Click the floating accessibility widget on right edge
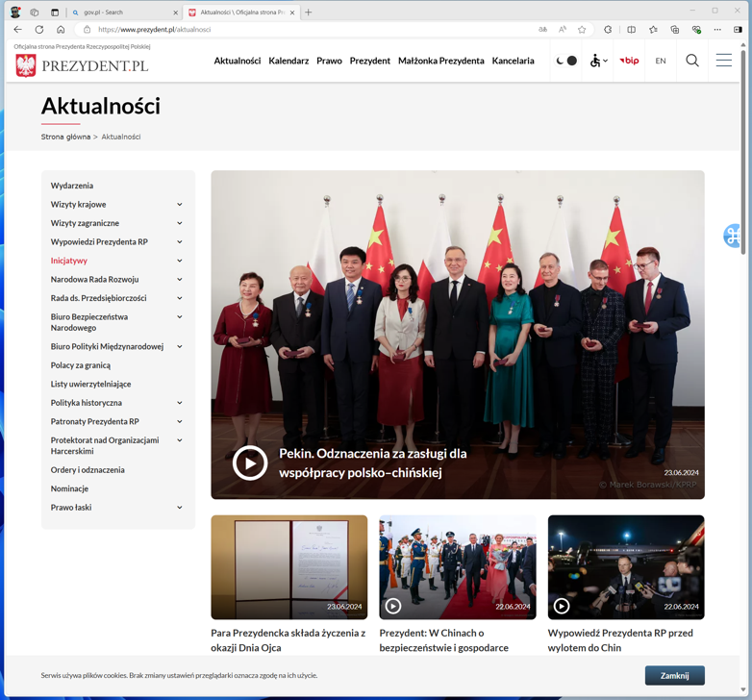 735,236
